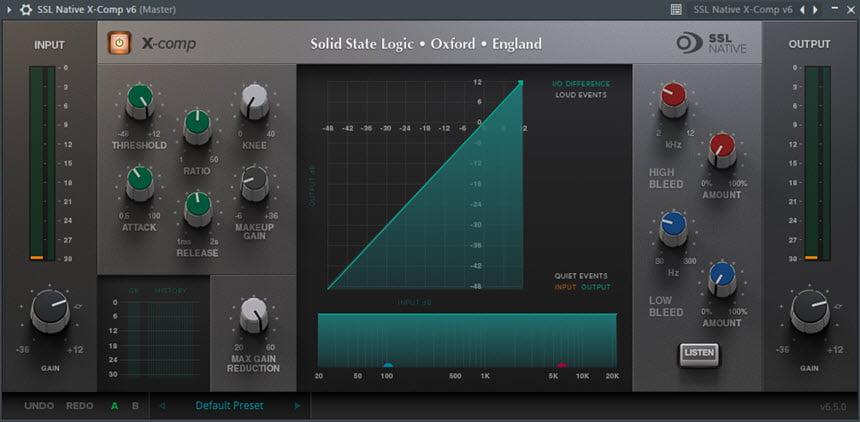Click the GR label in history panel
The height and width of the screenshot is (422, 860).
pos(134,291)
